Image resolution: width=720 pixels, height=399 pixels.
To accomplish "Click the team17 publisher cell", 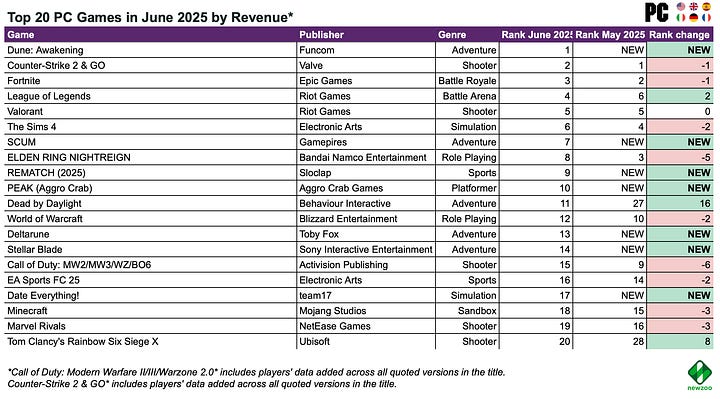I will pyautogui.click(x=366, y=295).
